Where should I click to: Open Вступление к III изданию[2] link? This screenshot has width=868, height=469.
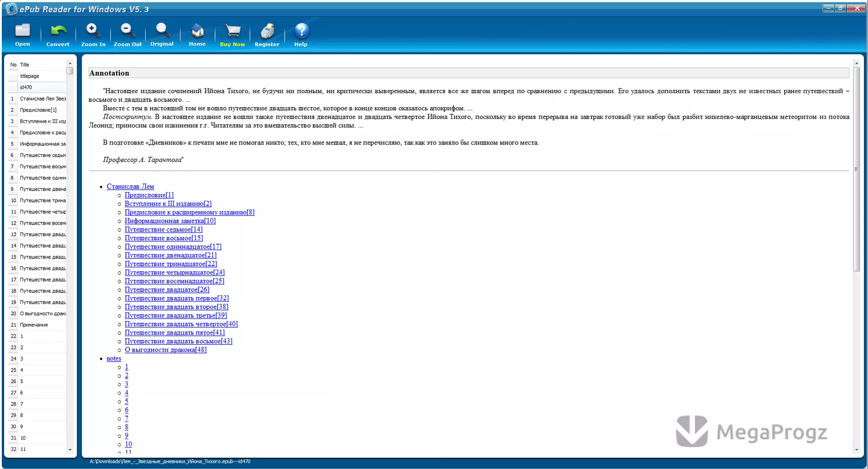[x=168, y=203]
